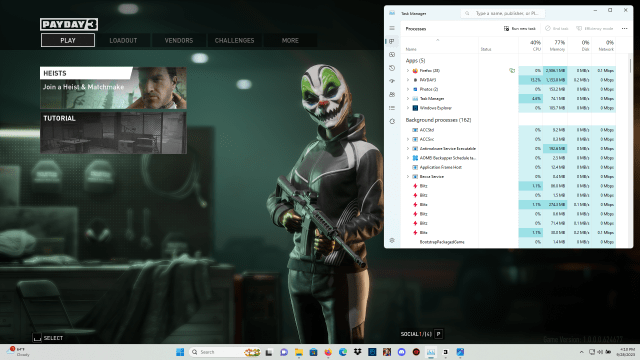Open clock and date on taskbar
The height and width of the screenshot is (360, 640).
(x=625, y=352)
